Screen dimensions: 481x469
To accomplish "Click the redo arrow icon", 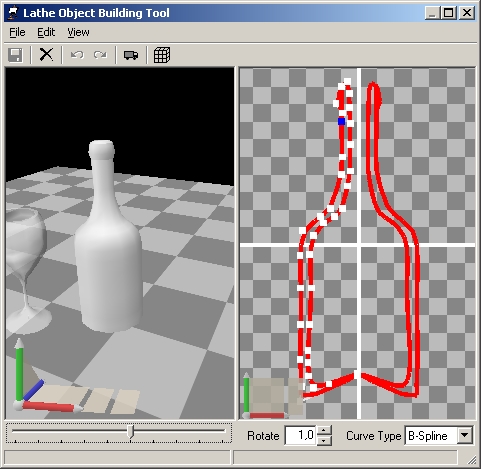I will coord(100,55).
